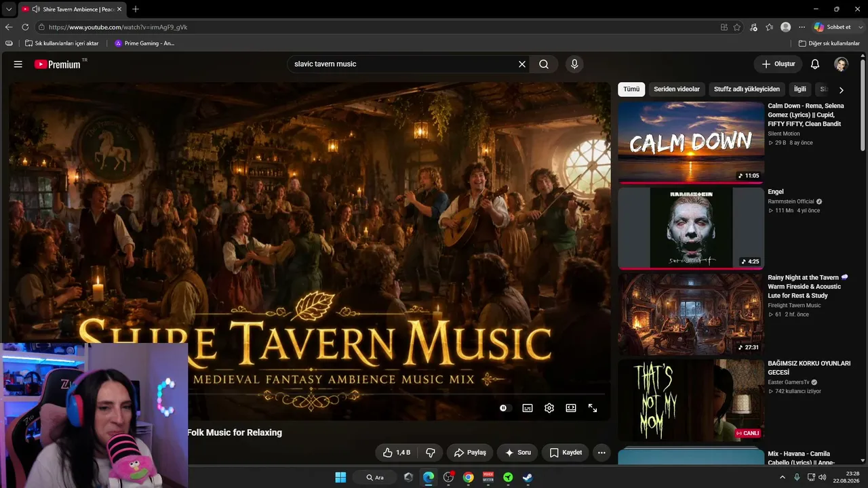
Task: Open the browser tab list dropdown
Action: click(8, 9)
